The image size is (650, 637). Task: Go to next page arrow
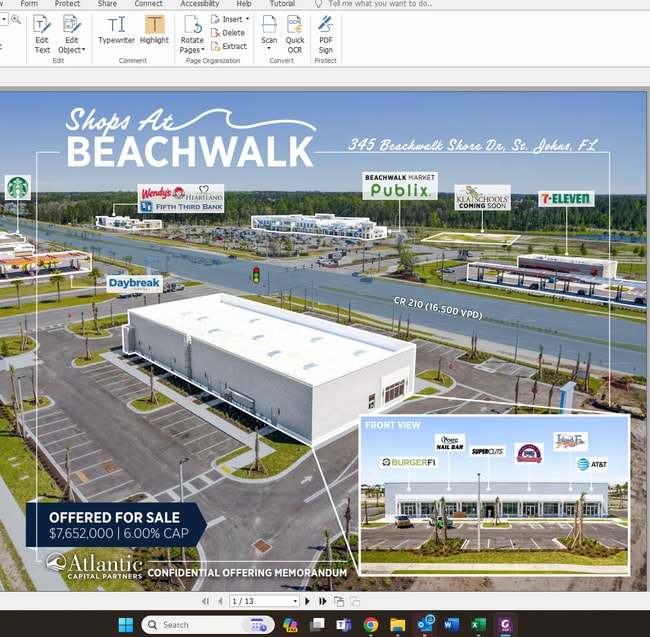tap(308, 601)
